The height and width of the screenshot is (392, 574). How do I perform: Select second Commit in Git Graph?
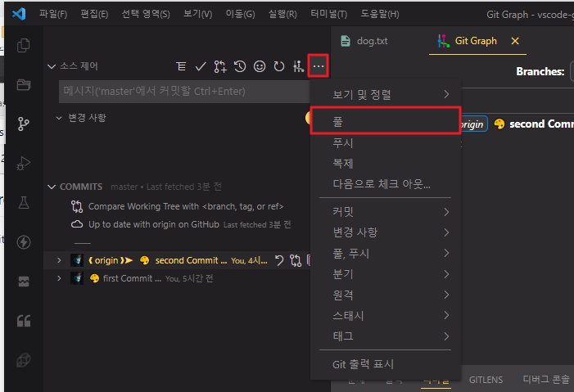pos(541,124)
